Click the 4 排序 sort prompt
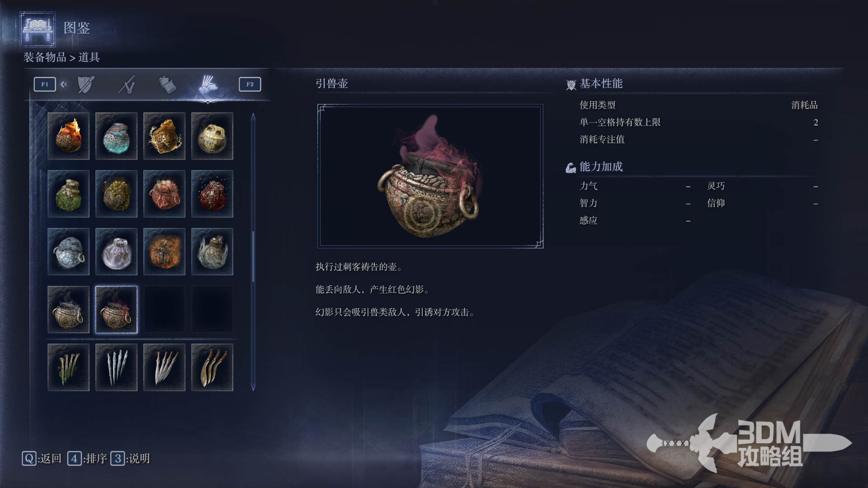The width and height of the screenshot is (868, 488). pos(87,459)
